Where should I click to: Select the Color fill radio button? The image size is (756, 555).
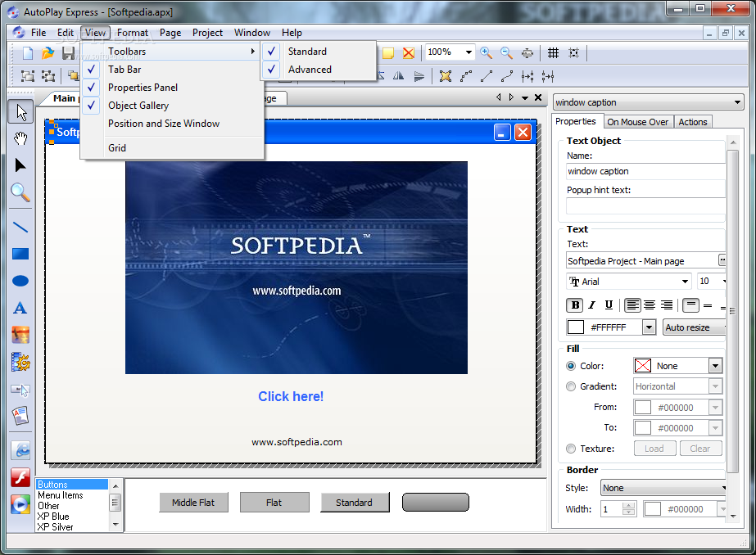[571, 366]
